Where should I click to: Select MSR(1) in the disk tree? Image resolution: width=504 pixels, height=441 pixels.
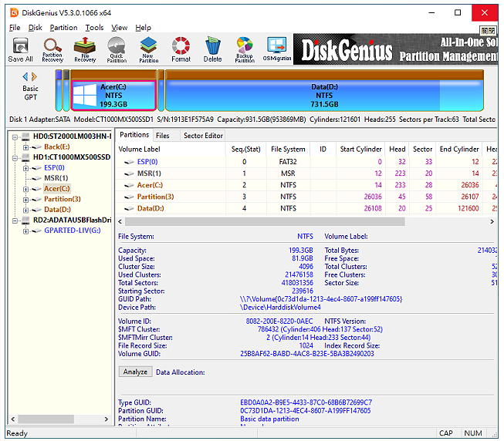tap(56, 178)
